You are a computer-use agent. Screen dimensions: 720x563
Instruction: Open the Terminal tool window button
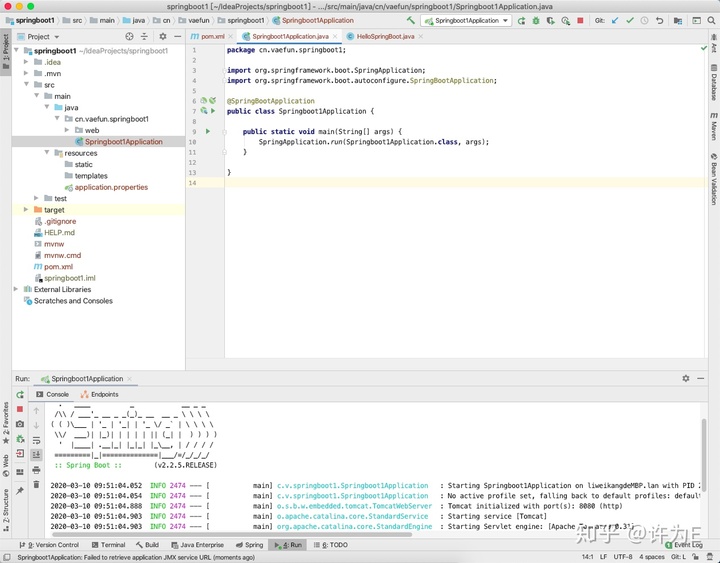(108, 545)
